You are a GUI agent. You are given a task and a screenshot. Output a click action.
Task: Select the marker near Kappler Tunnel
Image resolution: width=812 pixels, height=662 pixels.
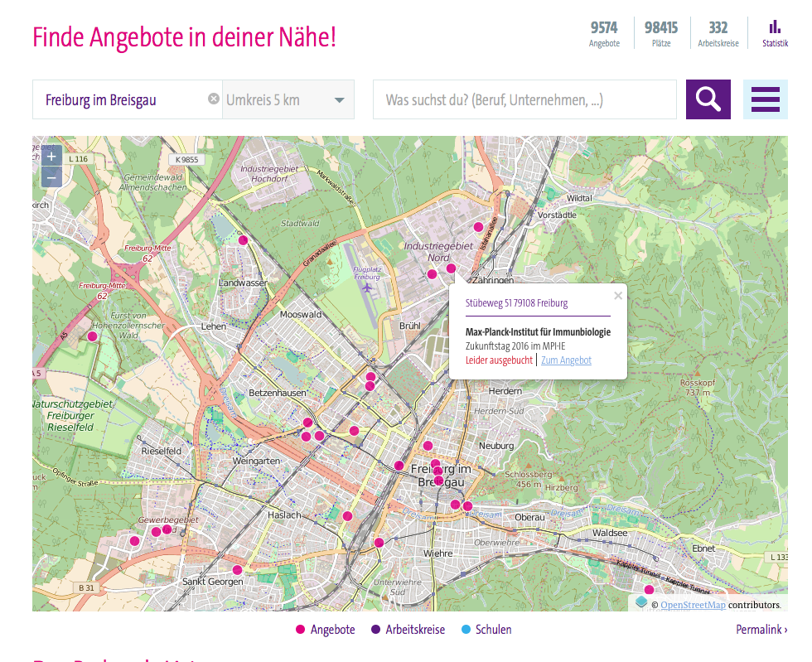click(649, 589)
